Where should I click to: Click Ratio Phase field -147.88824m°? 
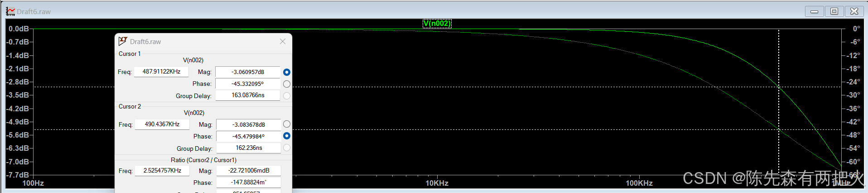pos(249,183)
